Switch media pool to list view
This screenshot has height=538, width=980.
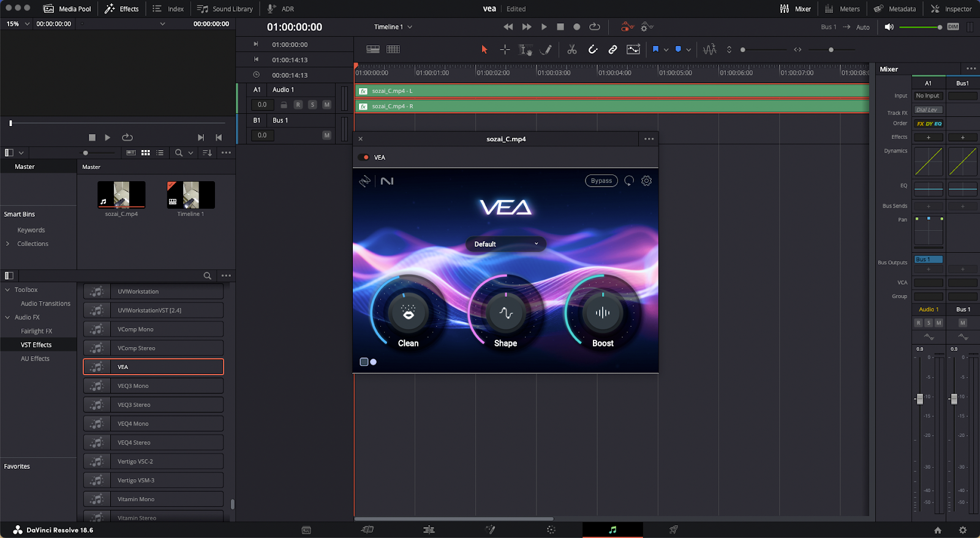(x=160, y=152)
